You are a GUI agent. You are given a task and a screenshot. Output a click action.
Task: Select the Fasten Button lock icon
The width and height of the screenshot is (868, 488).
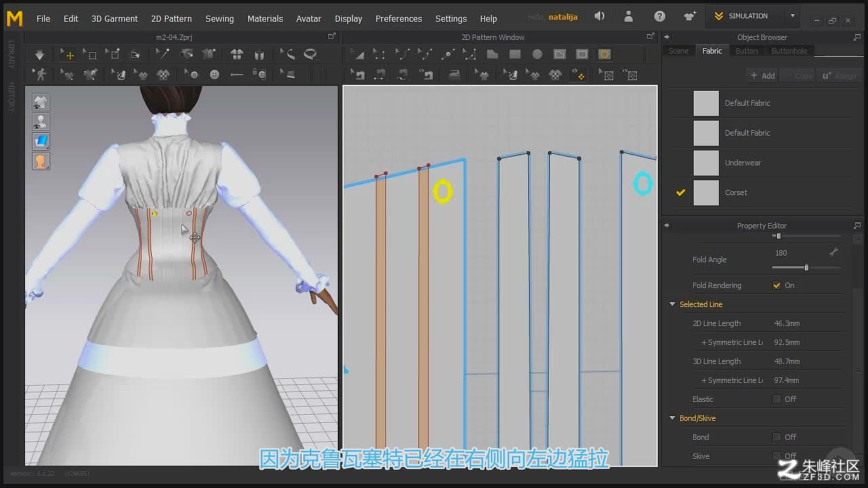coord(259,75)
